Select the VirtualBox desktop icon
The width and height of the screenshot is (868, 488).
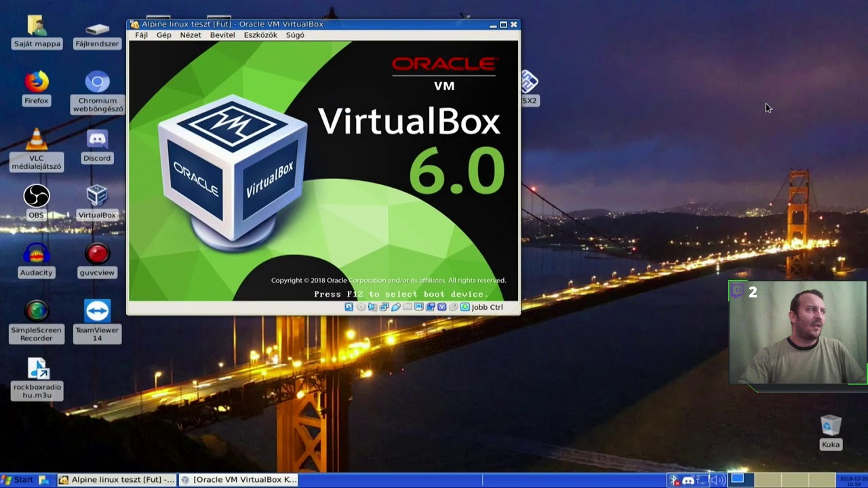point(97,203)
